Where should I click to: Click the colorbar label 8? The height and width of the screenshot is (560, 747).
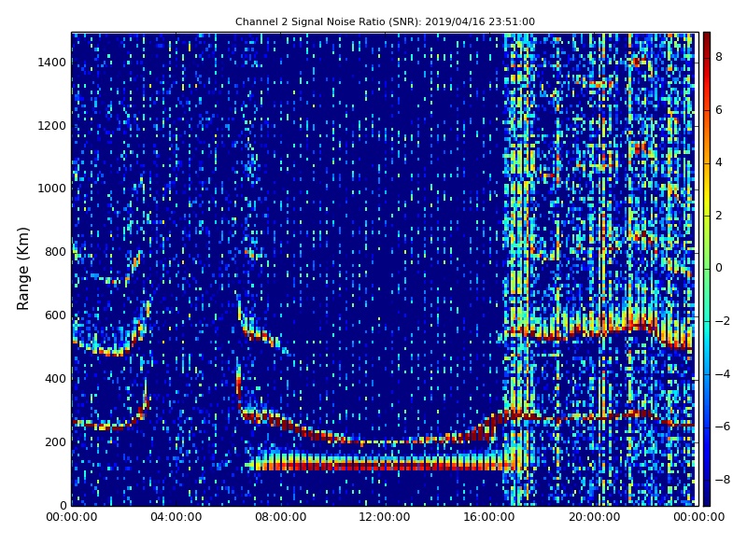pos(719,57)
